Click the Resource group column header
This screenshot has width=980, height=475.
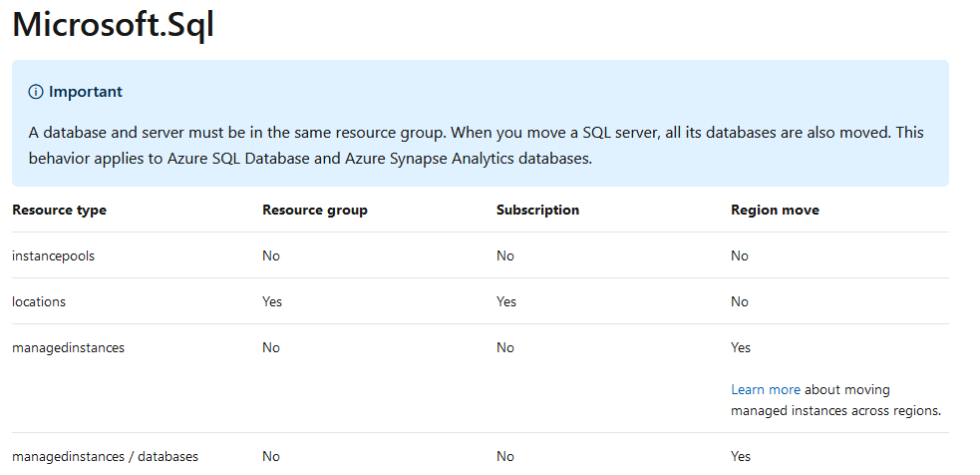[x=315, y=210]
